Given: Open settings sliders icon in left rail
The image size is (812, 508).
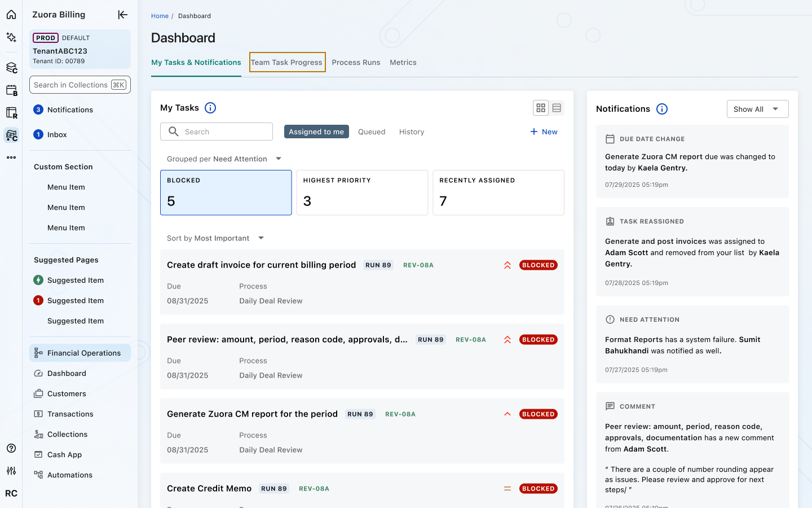Looking at the screenshot, I should point(11,471).
